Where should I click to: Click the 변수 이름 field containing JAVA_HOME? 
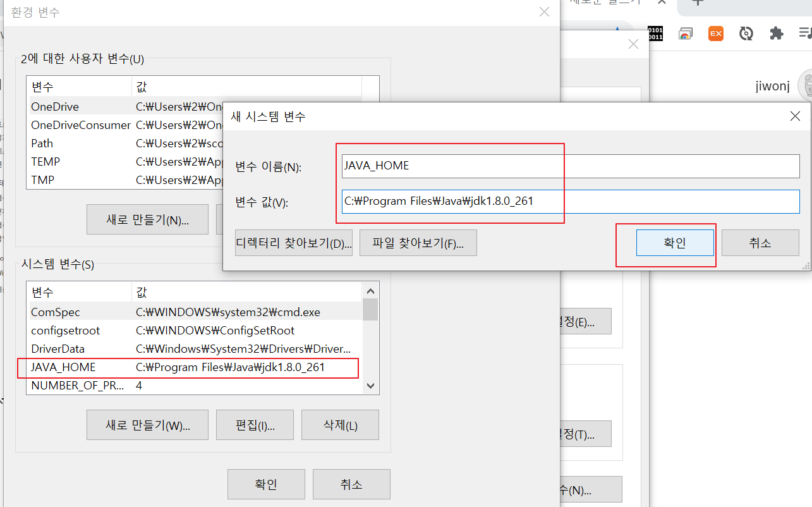pyautogui.click(x=571, y=166)
